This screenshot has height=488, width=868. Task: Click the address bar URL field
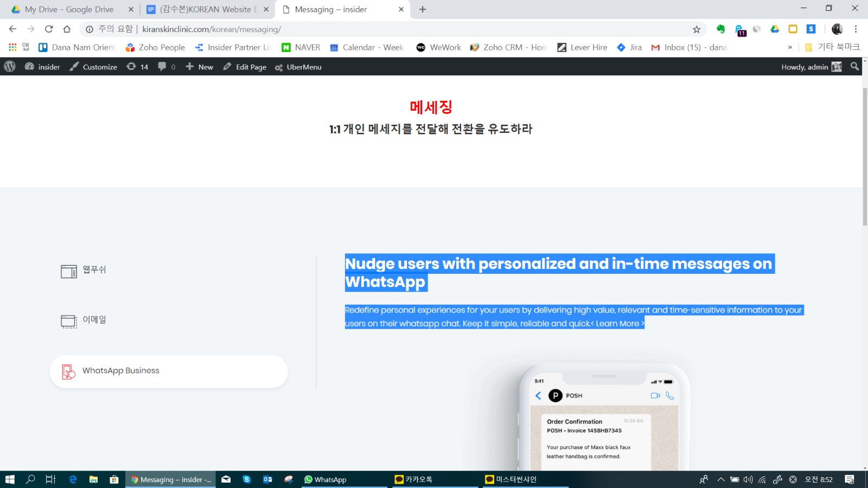tap(380, 29)
